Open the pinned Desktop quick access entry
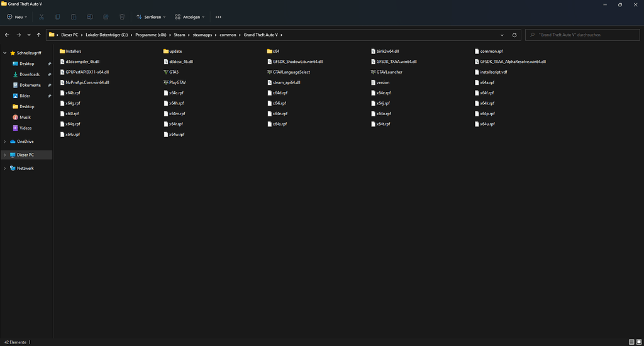This screenshot has height=346, width=644. 26,64
